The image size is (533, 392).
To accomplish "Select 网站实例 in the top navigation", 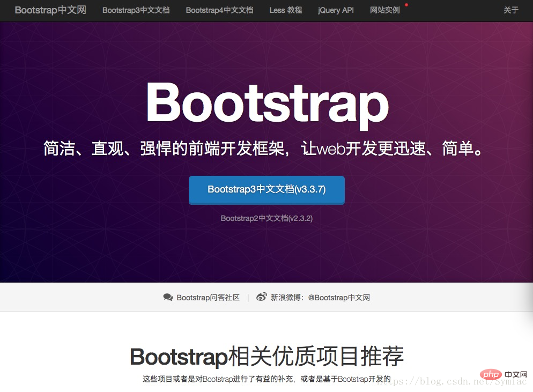I will [x=384, y=10].
